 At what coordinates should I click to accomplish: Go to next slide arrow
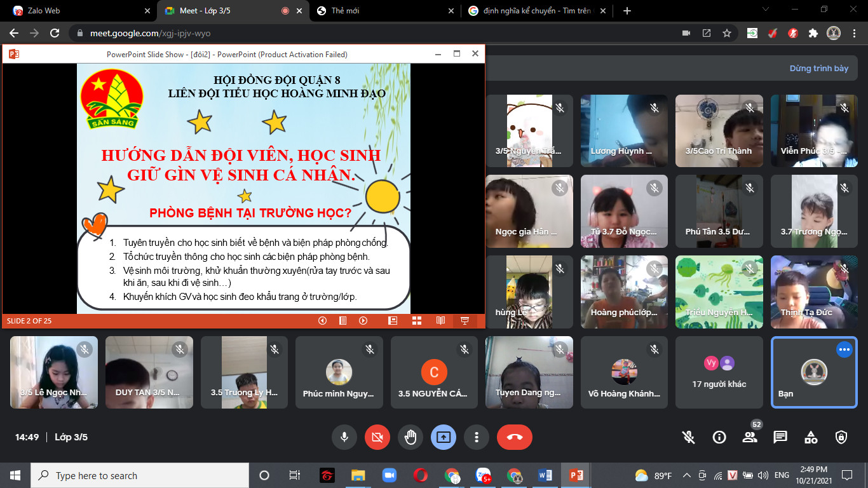[363, 321]
